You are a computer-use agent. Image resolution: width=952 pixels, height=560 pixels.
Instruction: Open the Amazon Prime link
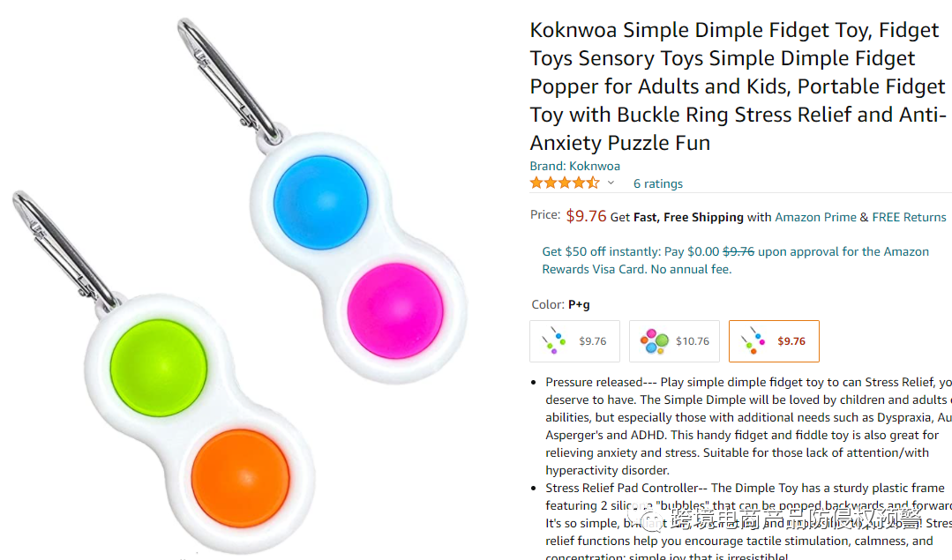[x=815, y=217]
